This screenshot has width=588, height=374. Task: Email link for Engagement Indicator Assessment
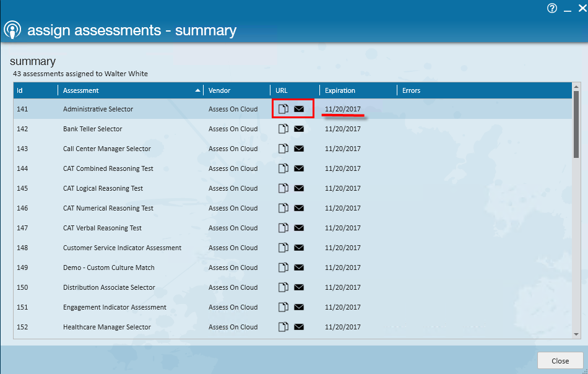299,307
